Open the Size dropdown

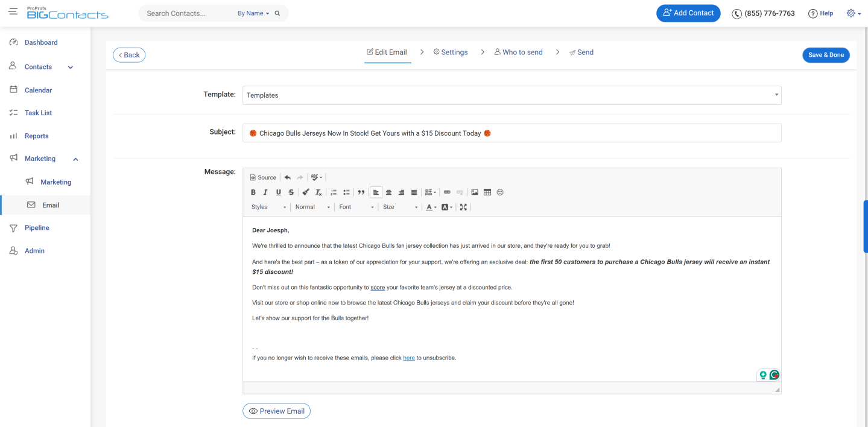[x=400, y=207]
